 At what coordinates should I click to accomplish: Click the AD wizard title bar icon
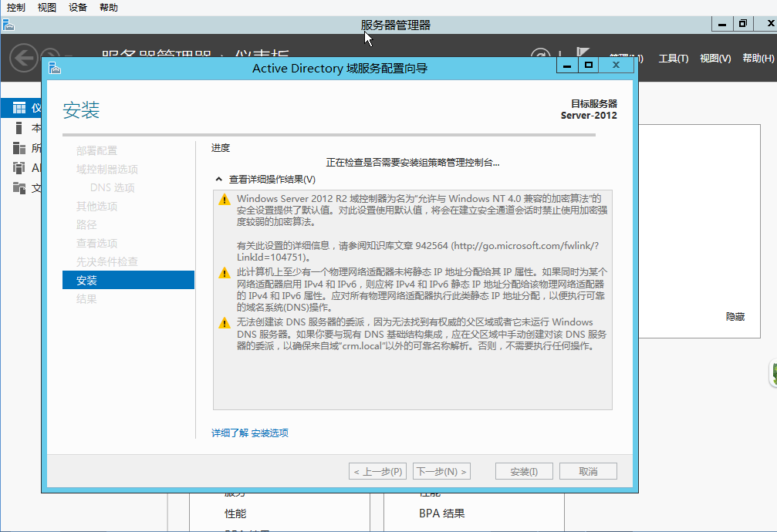[x=55, y=68]
